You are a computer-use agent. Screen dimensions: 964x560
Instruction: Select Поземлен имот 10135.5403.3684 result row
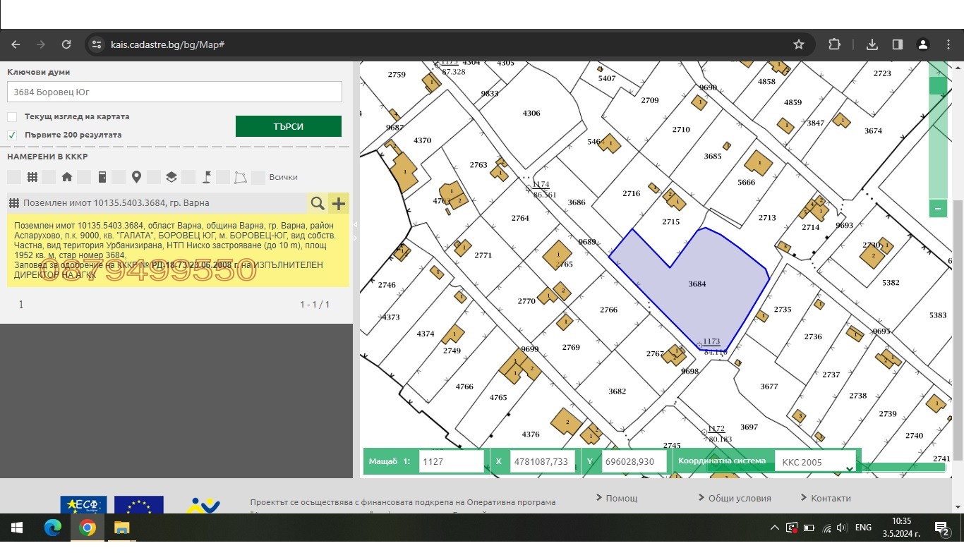click(x=157, y=203)
